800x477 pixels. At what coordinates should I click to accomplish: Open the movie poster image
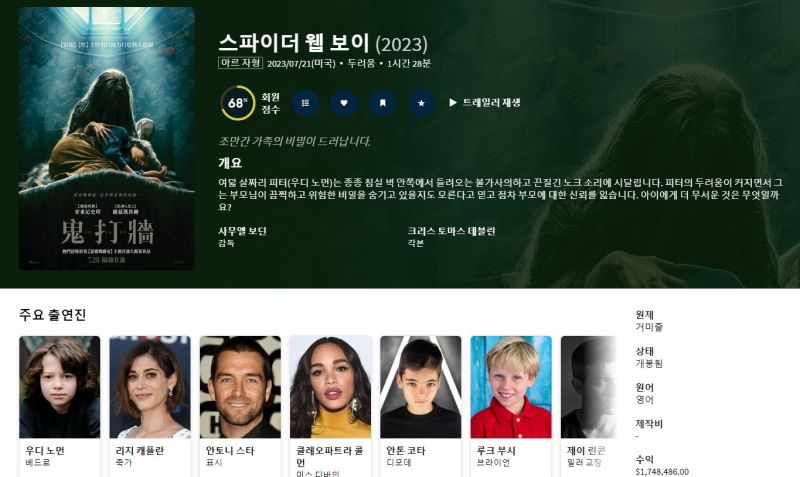point(107,138)
